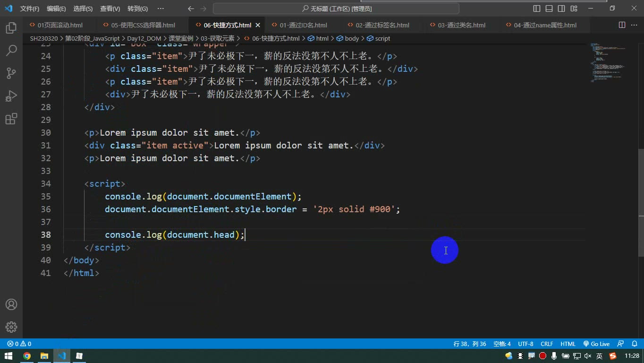This screenshot has height=363, width=644.
Task: Open the editor More Actions ellipsis
Action: (634, 25)
